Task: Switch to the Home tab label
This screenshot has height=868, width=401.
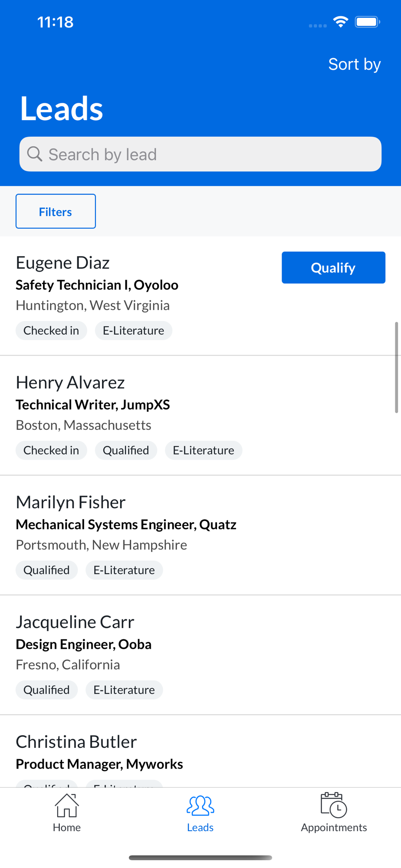Action: click(66, 828)
